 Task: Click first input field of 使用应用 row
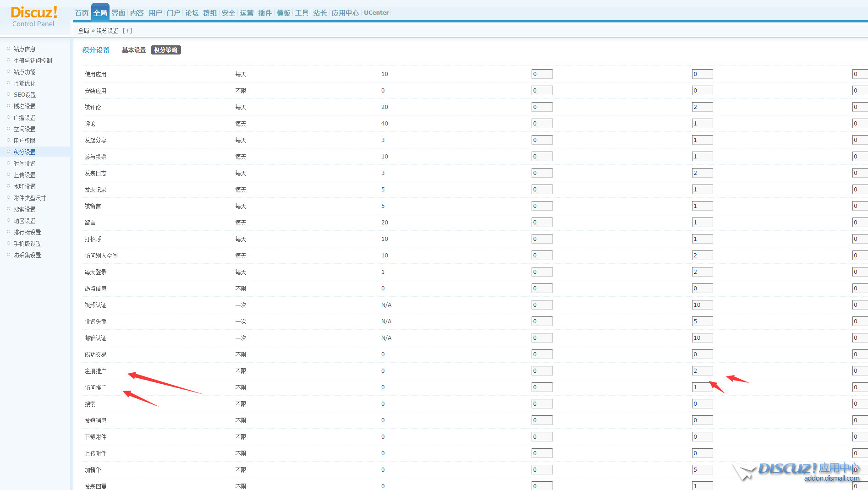pos(542,74)
